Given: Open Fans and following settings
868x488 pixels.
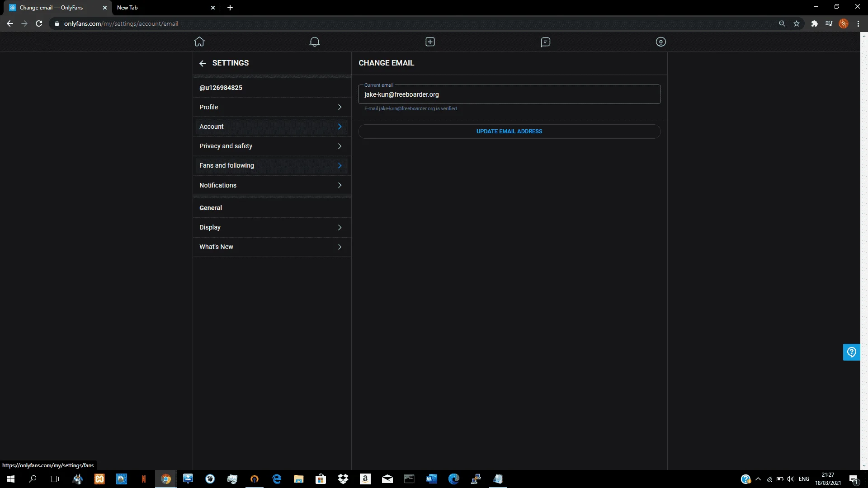Looking at the screenshot, I should pos(272,165).
